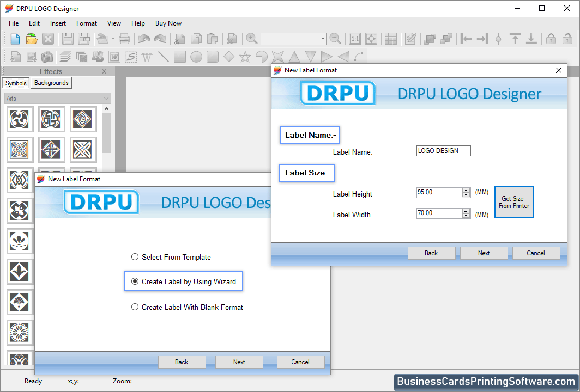Increase Label Height with up arrow
Screen dimensions: 580x392
(x=466, y=190)
